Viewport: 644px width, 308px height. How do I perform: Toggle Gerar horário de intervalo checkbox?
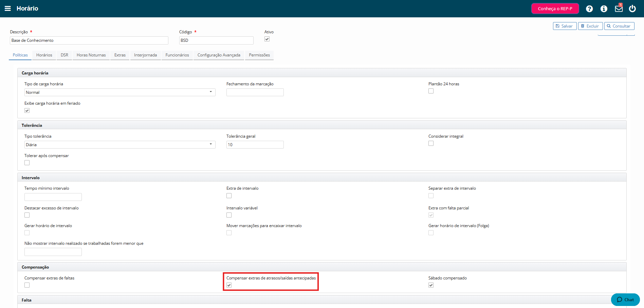[x=27, y=233]
